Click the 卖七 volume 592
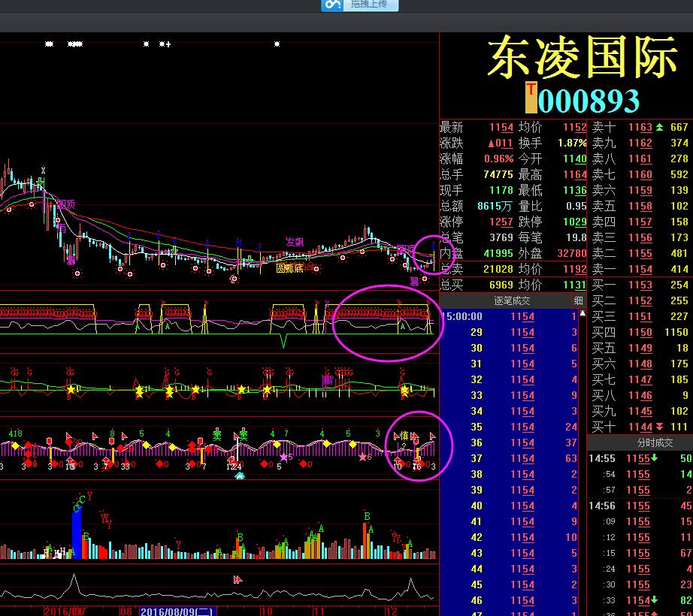 [x=679, y=174]
